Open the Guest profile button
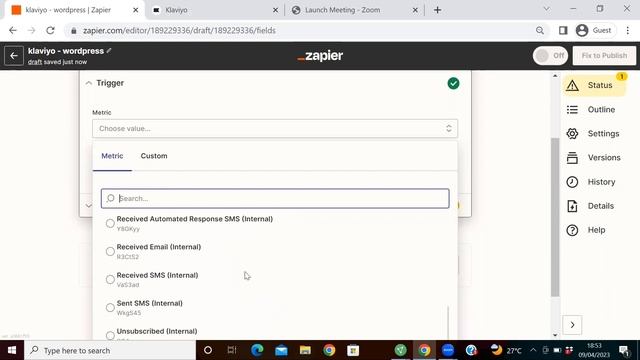Screen dimensions: 640x360 tap(594, 31)
